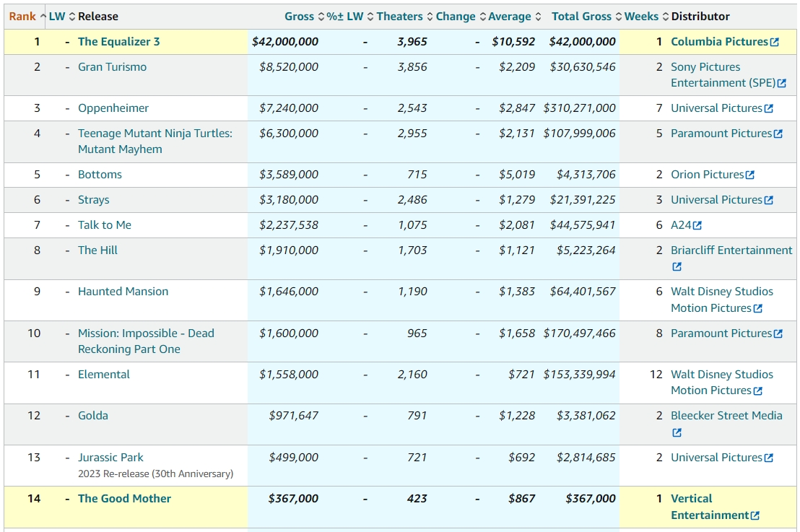Click external link icon in Jurassic Park distributor cell
This screenshot has width=800, height=532.
[769, 458]
